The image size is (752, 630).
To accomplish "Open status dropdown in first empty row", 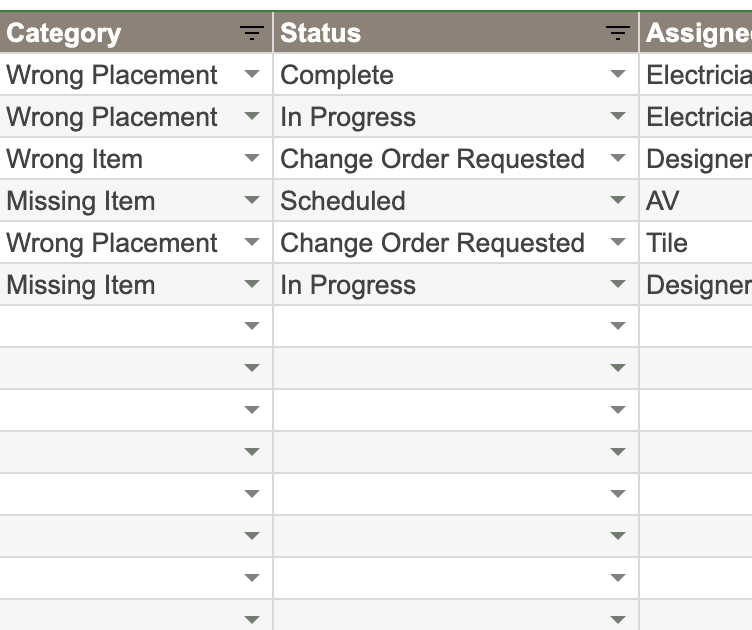I will click(618, 326).
